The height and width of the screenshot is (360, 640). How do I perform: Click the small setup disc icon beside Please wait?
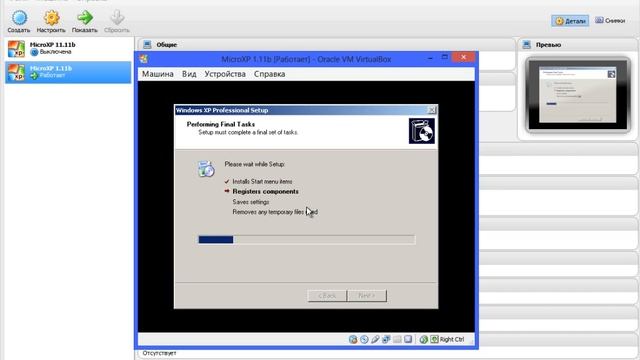(x=206, y=168)
